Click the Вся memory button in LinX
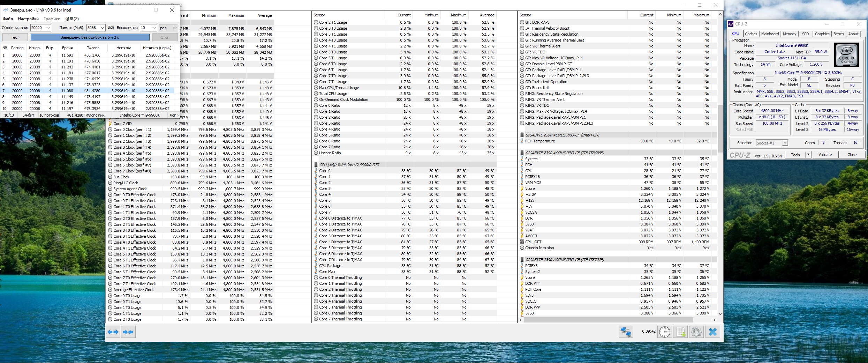The width and height of the screenshot is (868, 363). point(111,28)
